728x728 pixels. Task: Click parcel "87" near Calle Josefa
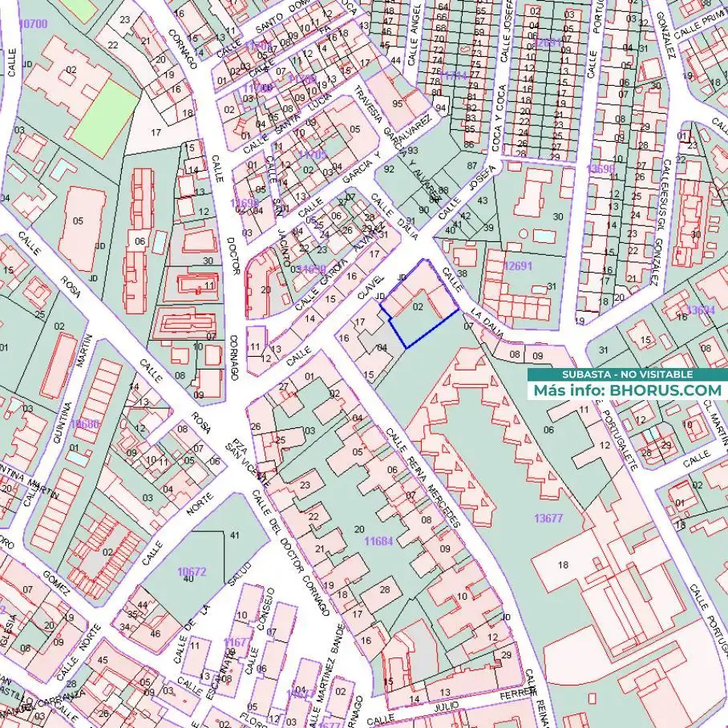click(471, 166)
